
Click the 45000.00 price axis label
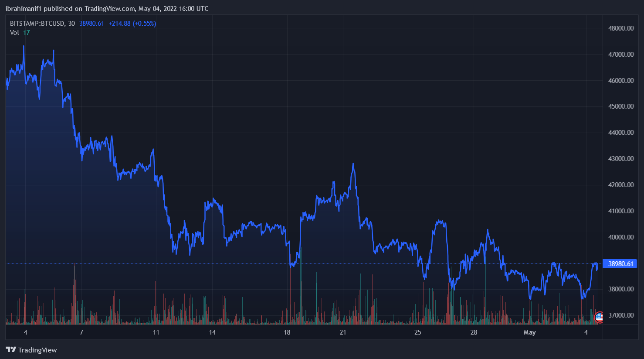(620, 106)
